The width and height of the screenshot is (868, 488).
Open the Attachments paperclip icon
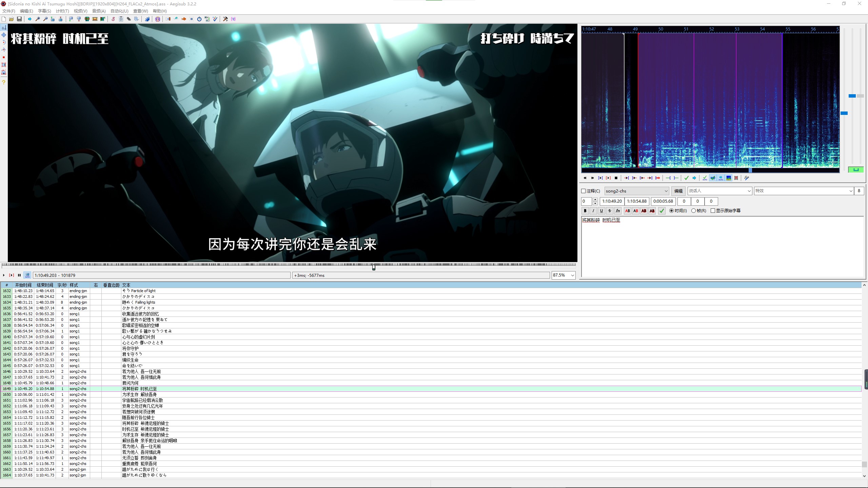(129, 19)
